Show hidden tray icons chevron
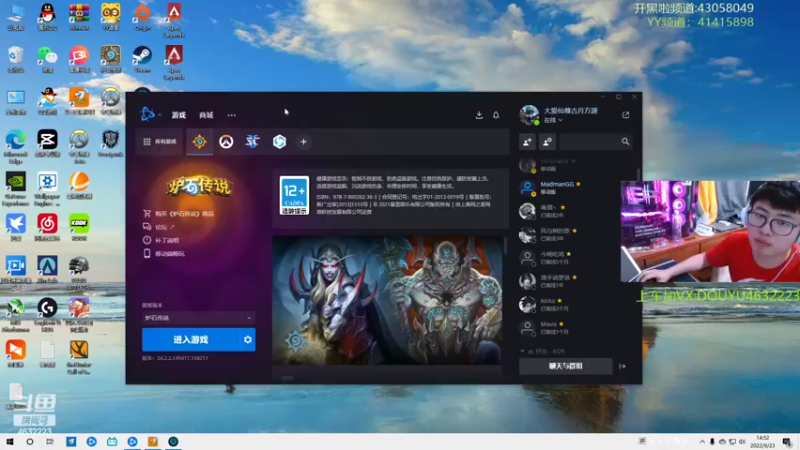Viewport: 800px width, 450px height. coord(702,442)
